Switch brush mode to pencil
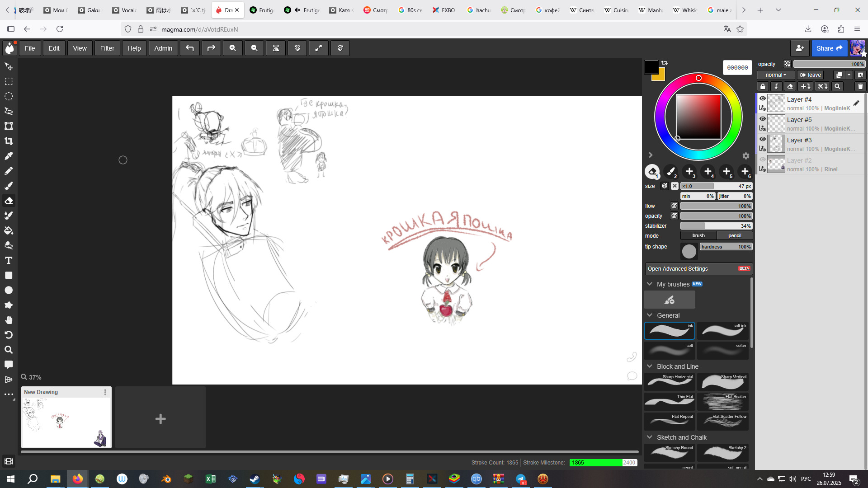The width and height of the screenshot is (868, 488). click(x=735, y=235)
